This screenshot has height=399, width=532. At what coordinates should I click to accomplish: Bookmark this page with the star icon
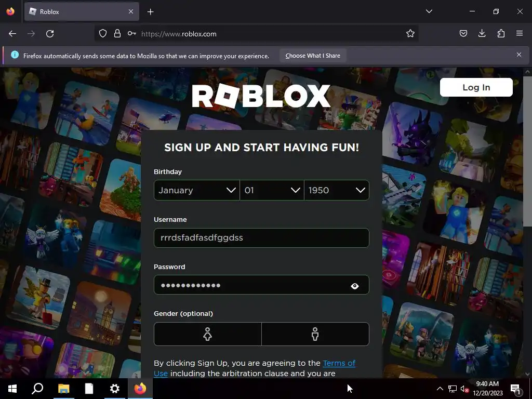410,34
